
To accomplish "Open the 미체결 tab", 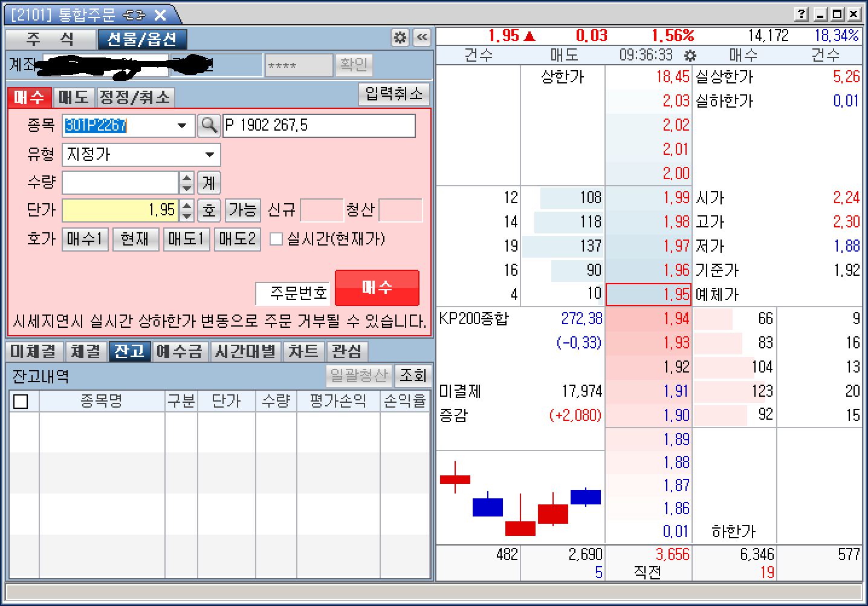I will 33,351.
